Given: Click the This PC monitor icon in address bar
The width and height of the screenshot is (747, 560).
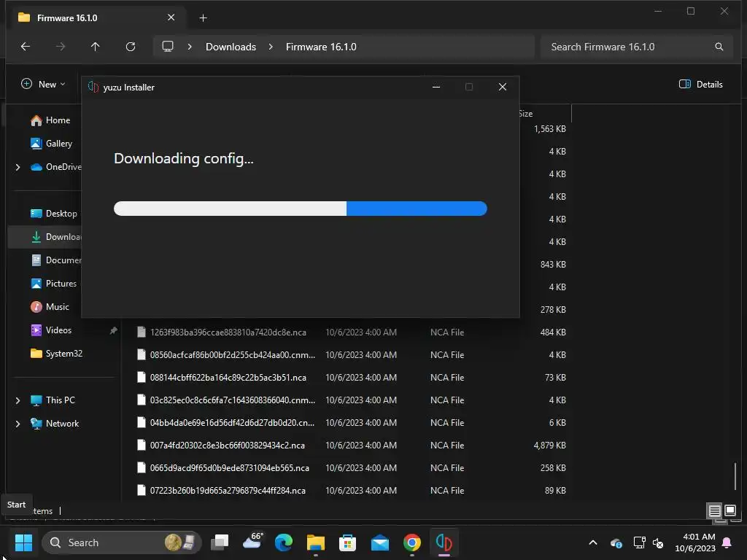Looking at the screenshot, I should pyautogui.click(x=168, y=46).
